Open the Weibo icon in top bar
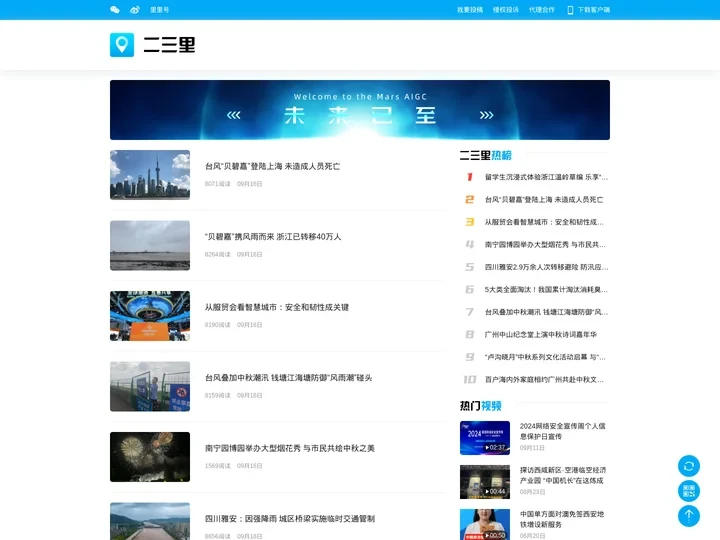Screen dimensions: 720x540 tap(135, 10)
